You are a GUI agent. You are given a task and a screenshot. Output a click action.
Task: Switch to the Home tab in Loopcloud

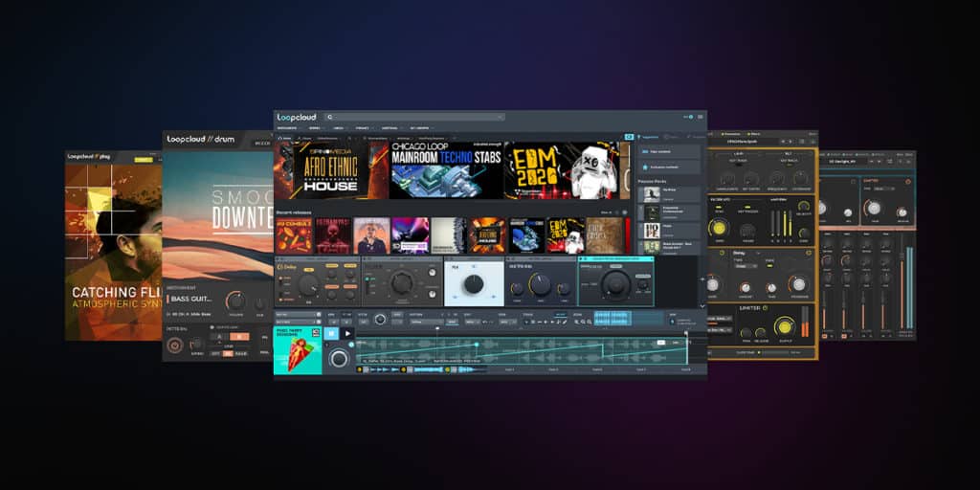point(285,138)
